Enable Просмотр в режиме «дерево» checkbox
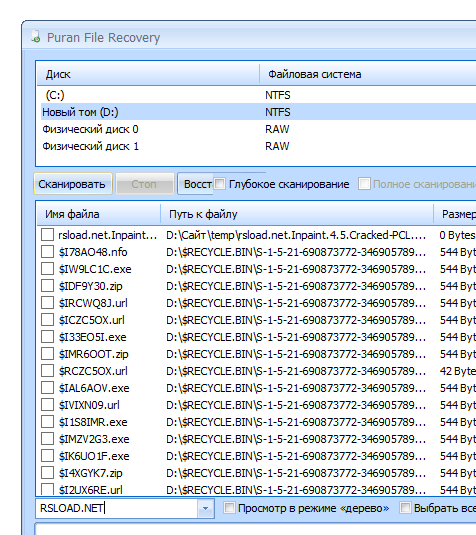 pos(229,508)
